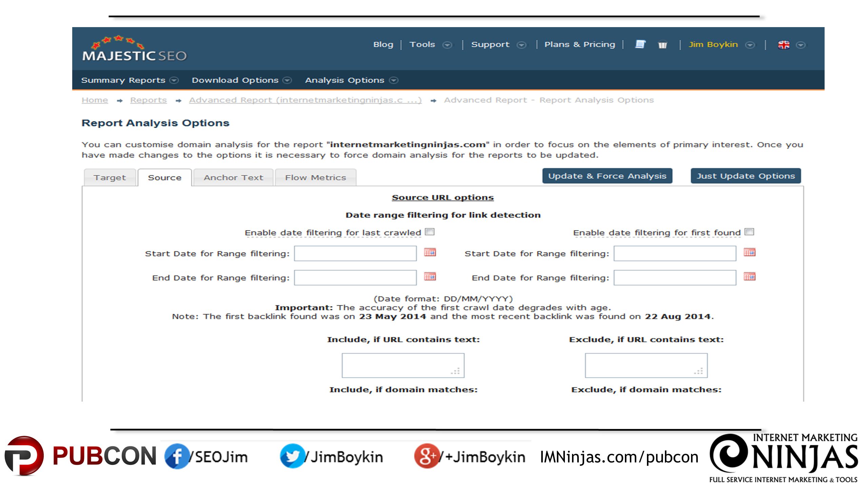Click the Facebook icon next to /SEOJim
The height and width of the screenshot is (488, 868).
(x=177, y=456)
